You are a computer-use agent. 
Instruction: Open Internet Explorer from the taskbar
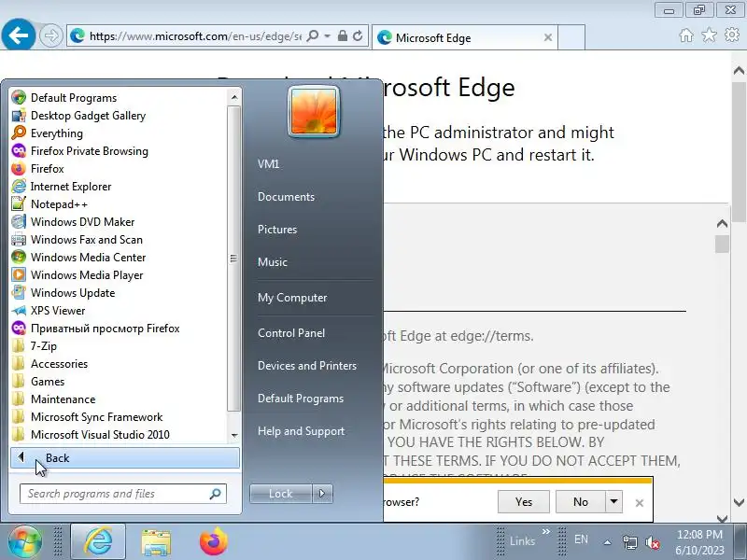98,541
